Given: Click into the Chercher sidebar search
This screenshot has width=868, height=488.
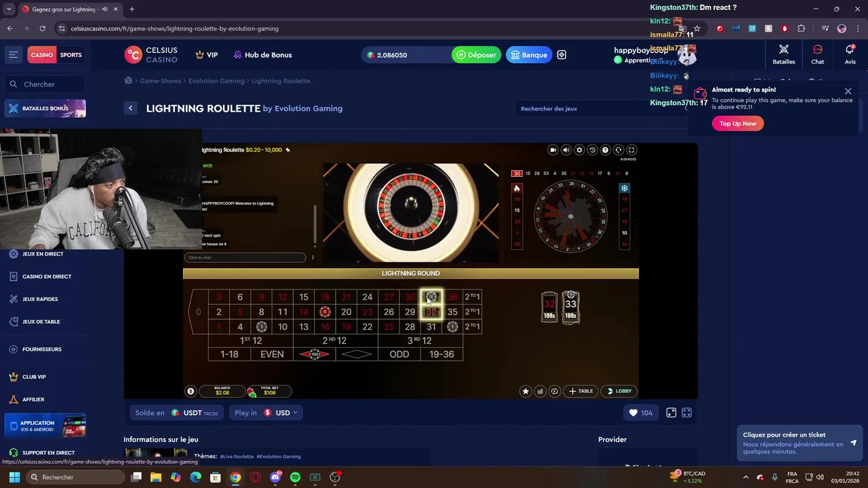Looking at the screenshot, I should click(x=45, y=84).
